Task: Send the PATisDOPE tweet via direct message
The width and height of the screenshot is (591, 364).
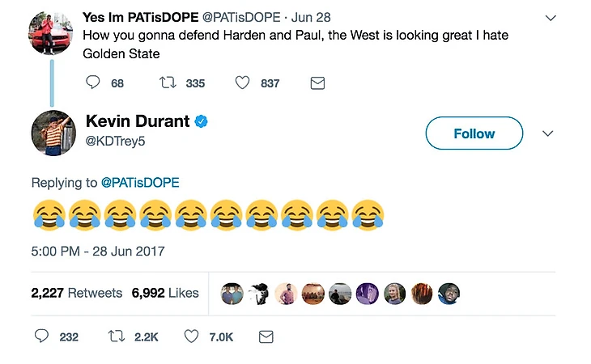Action: click(317, 83)
